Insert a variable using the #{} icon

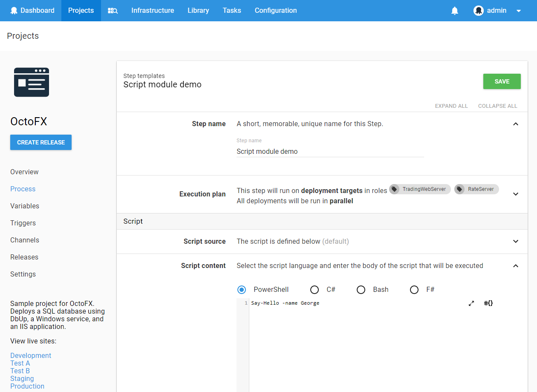tap(488, 303)
